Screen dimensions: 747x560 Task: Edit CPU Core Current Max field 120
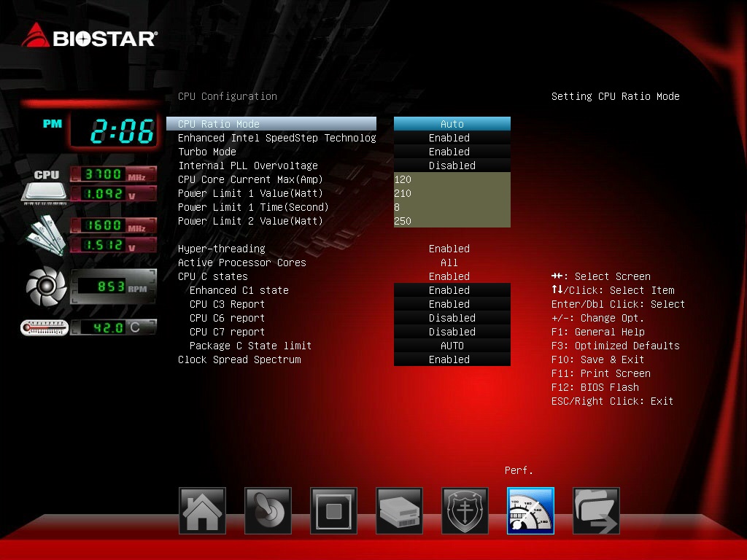point(452,179)
